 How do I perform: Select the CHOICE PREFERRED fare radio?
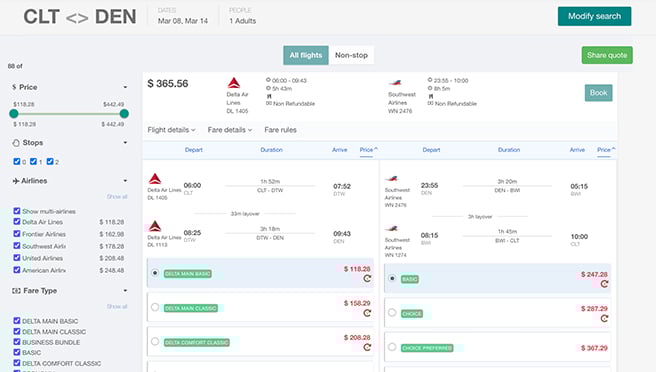pyautogui.click(x=392, y=347)
